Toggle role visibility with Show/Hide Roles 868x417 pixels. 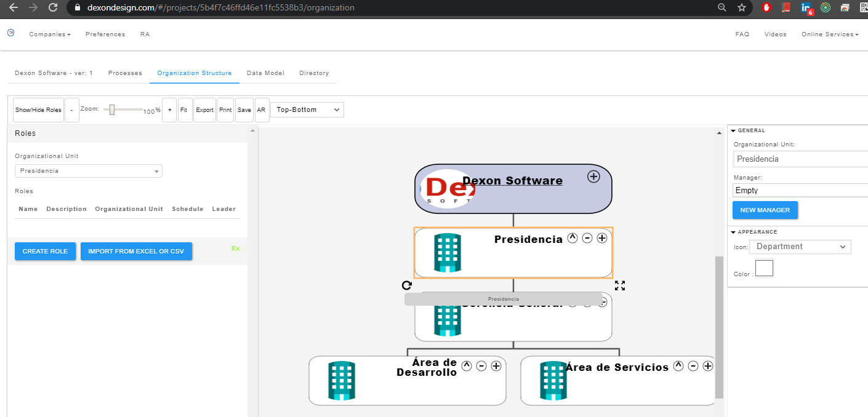pos(38,109)
